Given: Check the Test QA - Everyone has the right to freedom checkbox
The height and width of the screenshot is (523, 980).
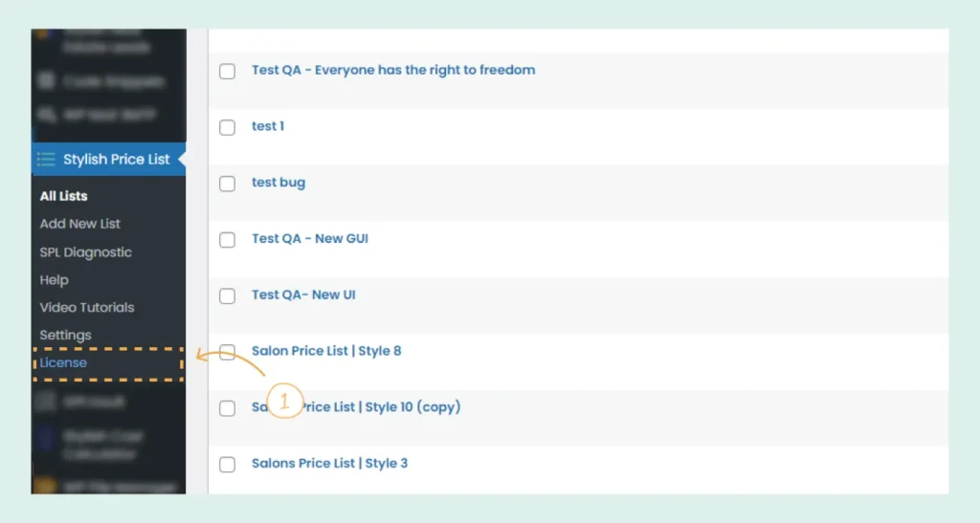Looking at the screenshot, I should tap(228, 71).
